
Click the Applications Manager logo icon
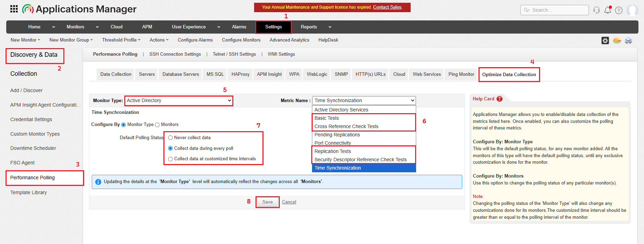tap(28, 9)
